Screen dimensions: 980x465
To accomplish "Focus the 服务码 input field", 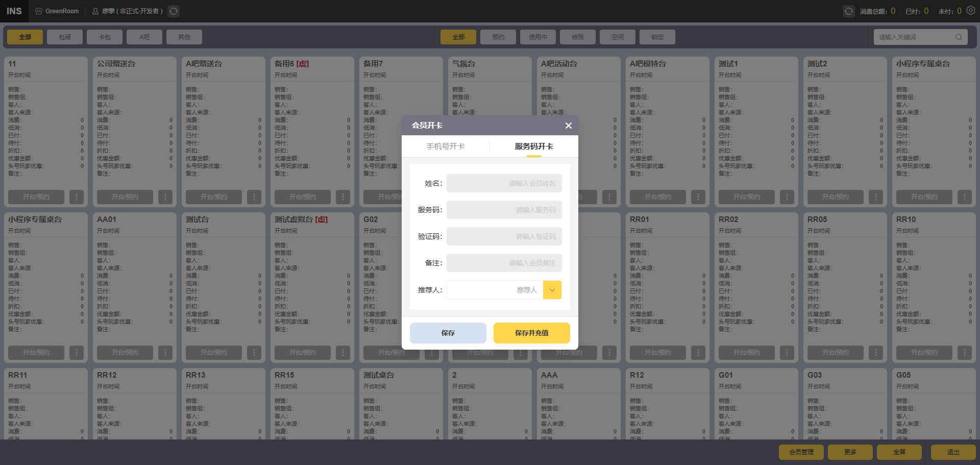I will click(x=504, y=210).
